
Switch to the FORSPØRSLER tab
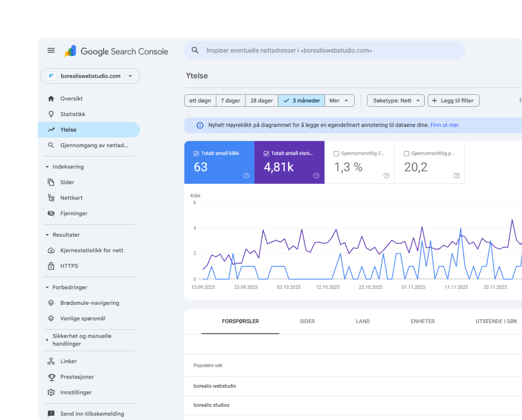pos(240,321)
